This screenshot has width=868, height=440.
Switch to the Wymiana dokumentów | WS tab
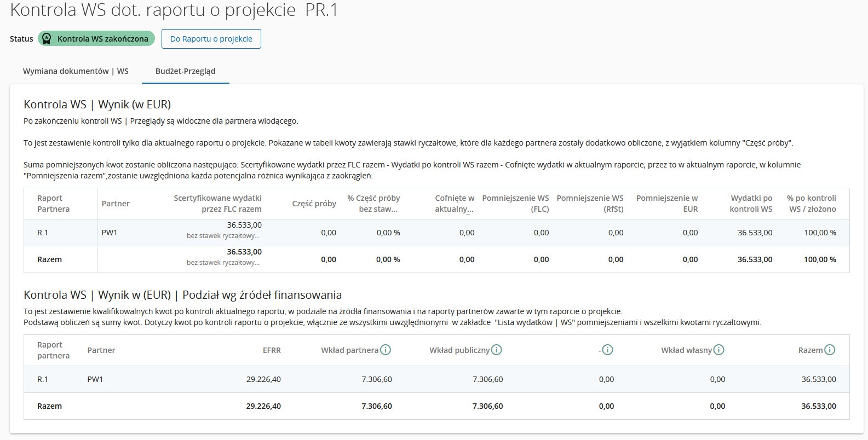point(76,71)
